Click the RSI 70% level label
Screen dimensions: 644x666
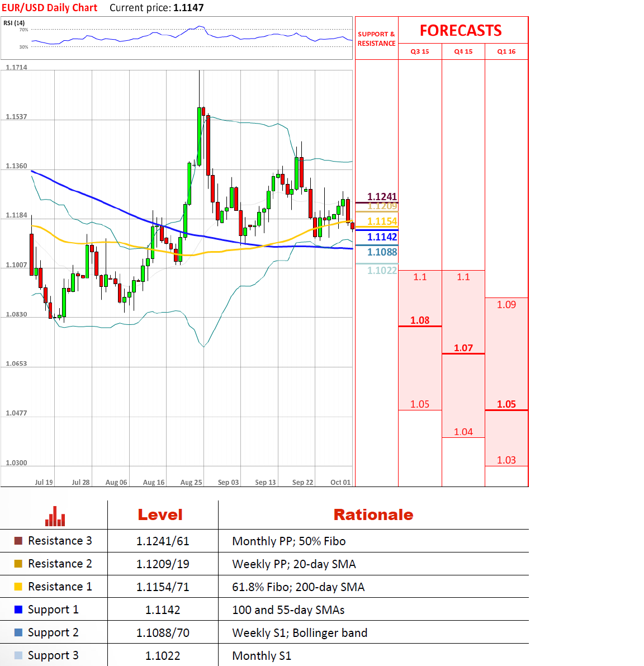click(x=24, y=30)
